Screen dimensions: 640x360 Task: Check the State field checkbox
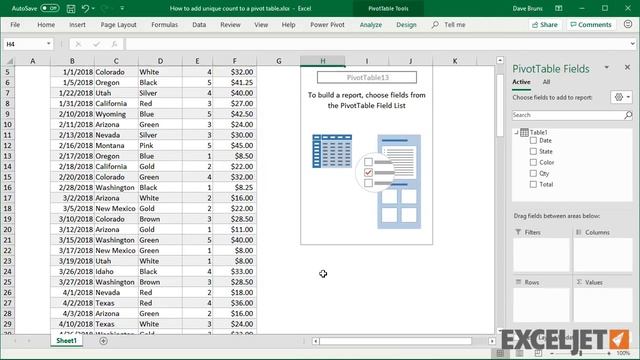[533, 151]
